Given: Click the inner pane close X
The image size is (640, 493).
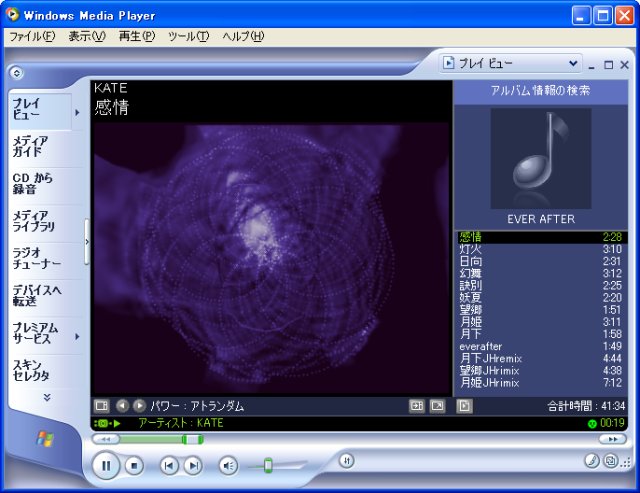Looking at the screenshot, I should point(624,65).
